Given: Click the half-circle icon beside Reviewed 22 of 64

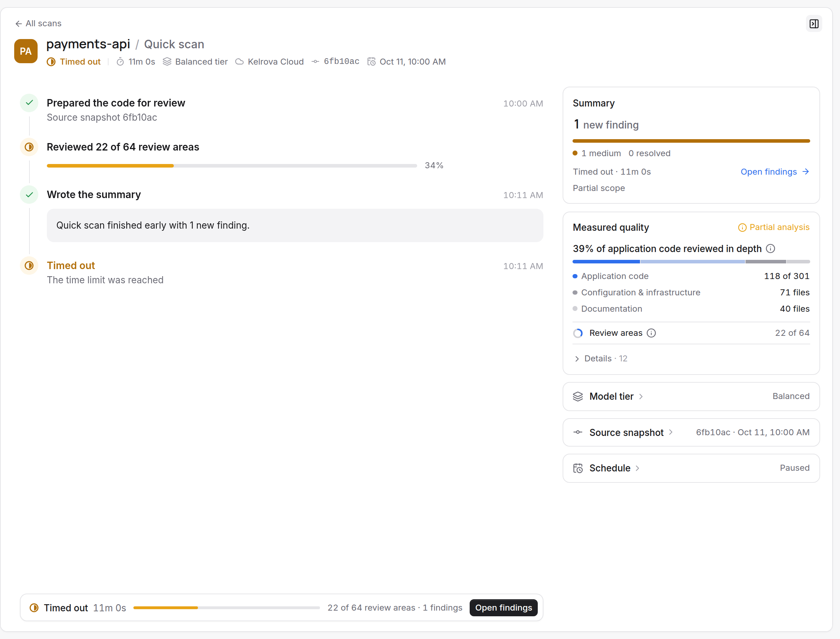Looking at the screenshot, I should coord(29,147).
